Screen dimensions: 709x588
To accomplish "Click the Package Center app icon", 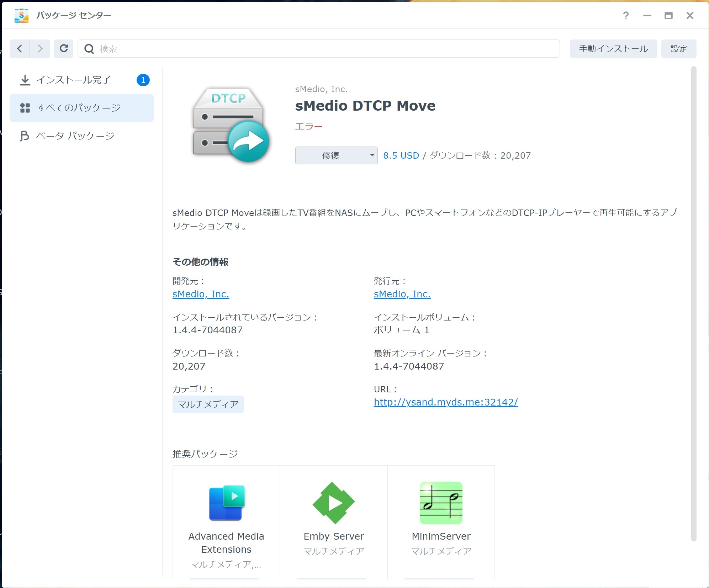I will (x=21, y=15).
